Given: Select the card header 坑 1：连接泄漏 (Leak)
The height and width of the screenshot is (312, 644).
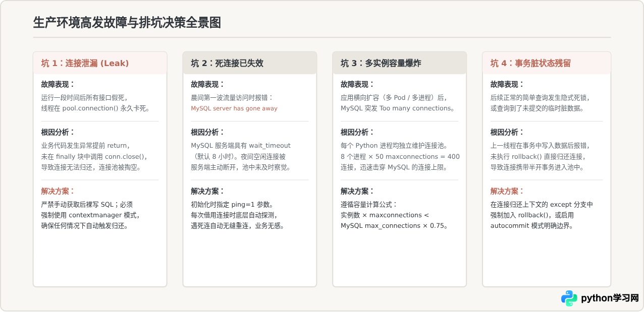Looking at the screenshot, I should coord(100,63).
